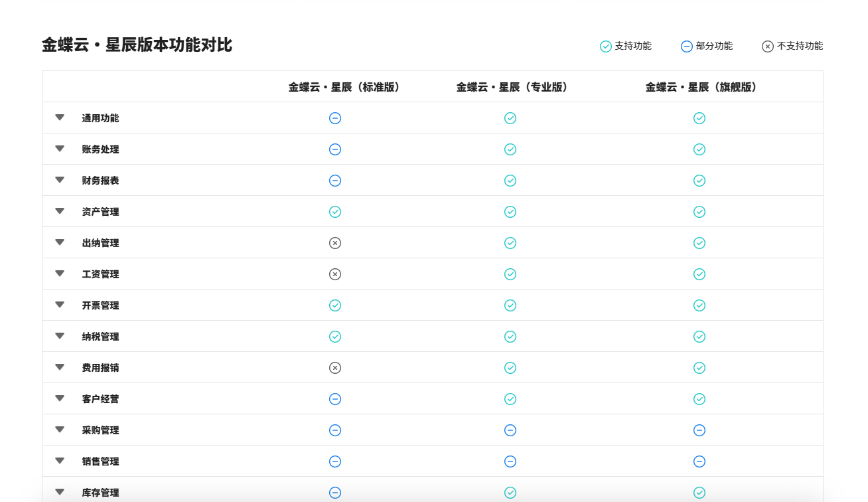Click the 不支持功能 legend cross icon
The height and width of the screenshot is (502, 868).
(767, 46)
